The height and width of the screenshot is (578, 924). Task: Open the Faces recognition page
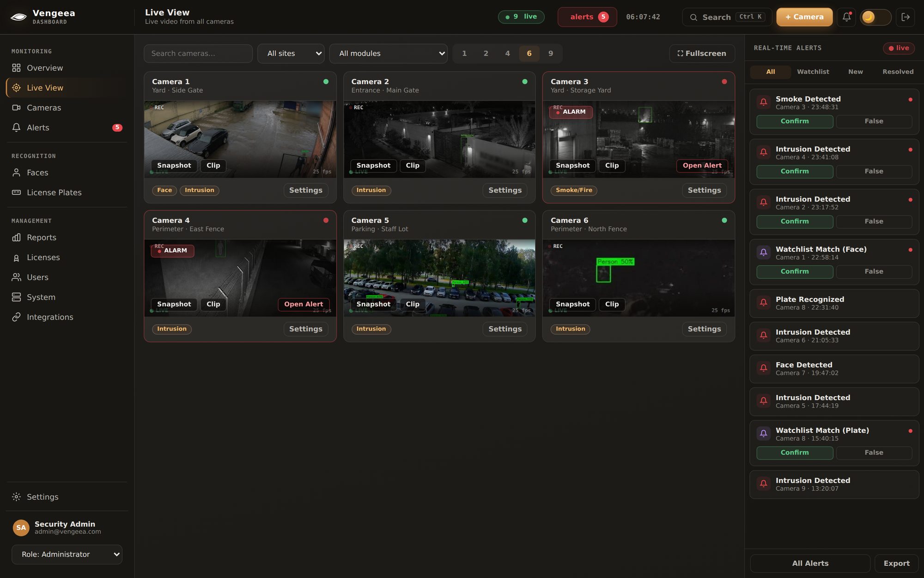[x=67, y=172]
